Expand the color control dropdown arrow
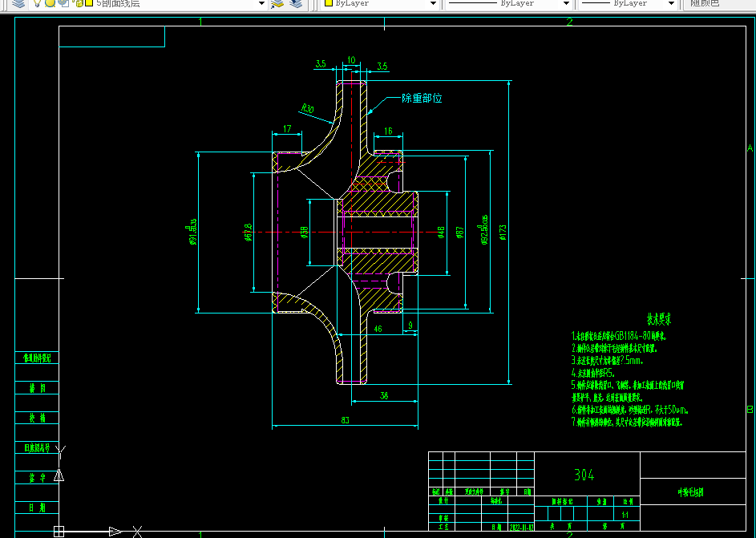Image resolution: width=756 pixels, height=538 pixels. coord(433,3)
